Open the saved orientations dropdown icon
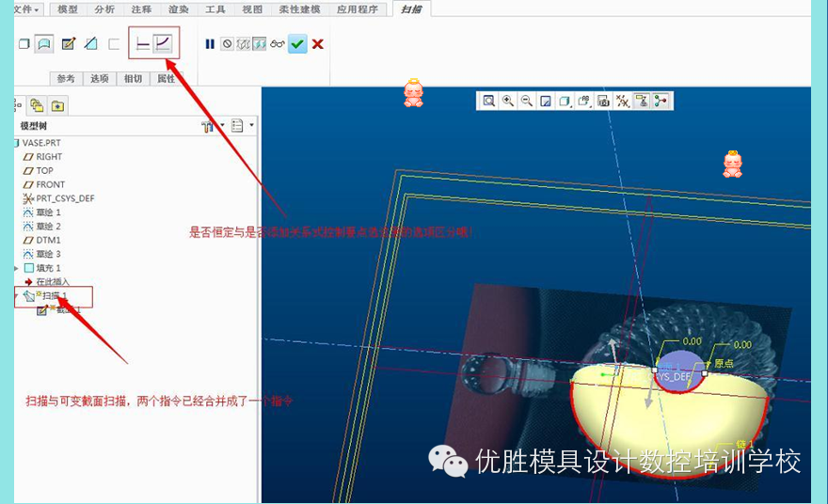 click(x=583, y=101)
